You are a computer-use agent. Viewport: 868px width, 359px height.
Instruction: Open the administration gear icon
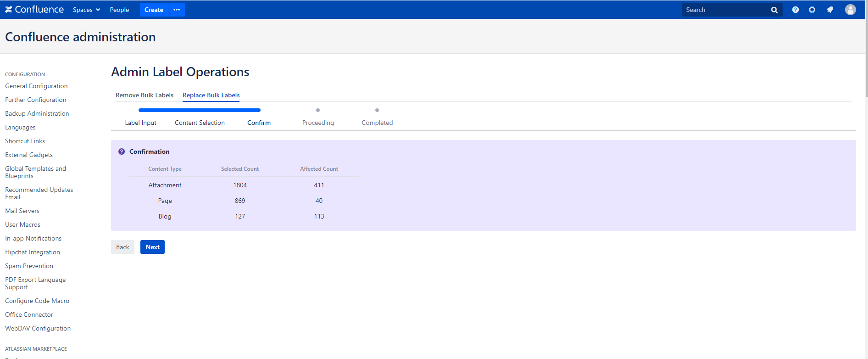[812, 10]
